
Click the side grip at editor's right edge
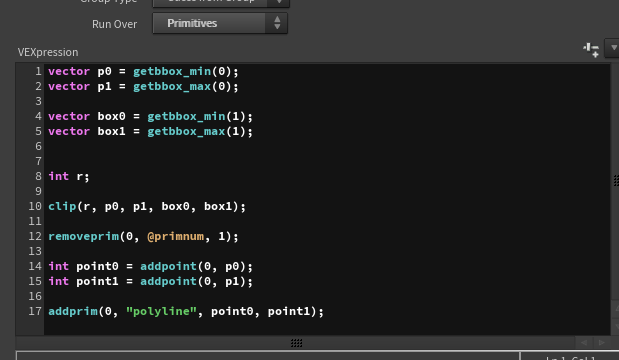coord(616,180)
